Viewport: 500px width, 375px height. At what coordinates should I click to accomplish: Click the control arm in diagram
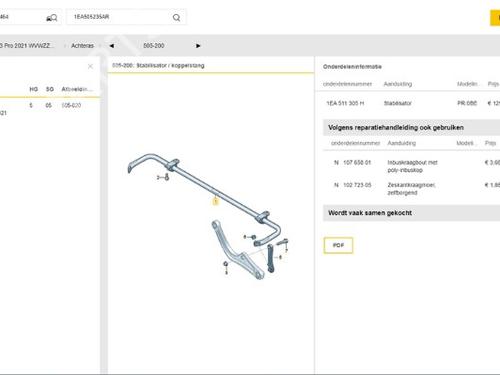click(237, 251)
